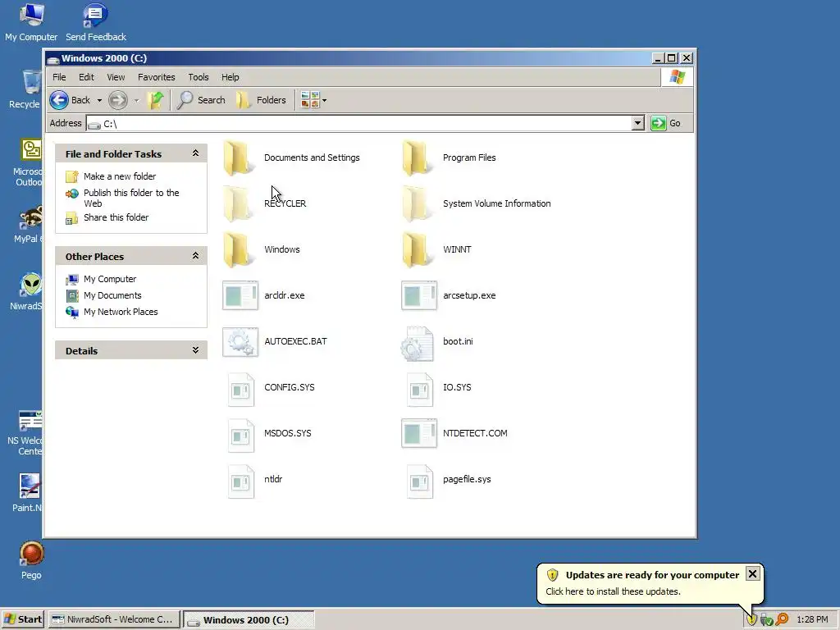Collapse File and Folder Tasks panel
Viewport: 840px width, 630px height.
point(195,153)
